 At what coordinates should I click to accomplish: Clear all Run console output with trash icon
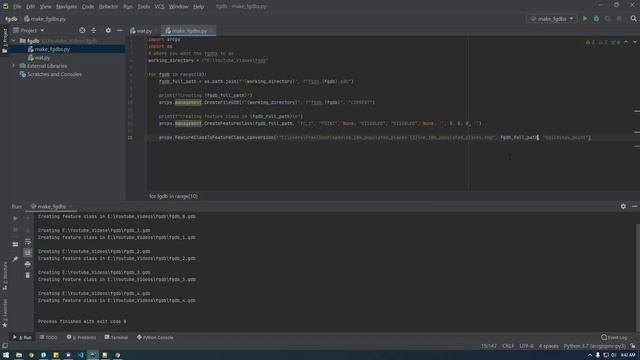[27, 276]
